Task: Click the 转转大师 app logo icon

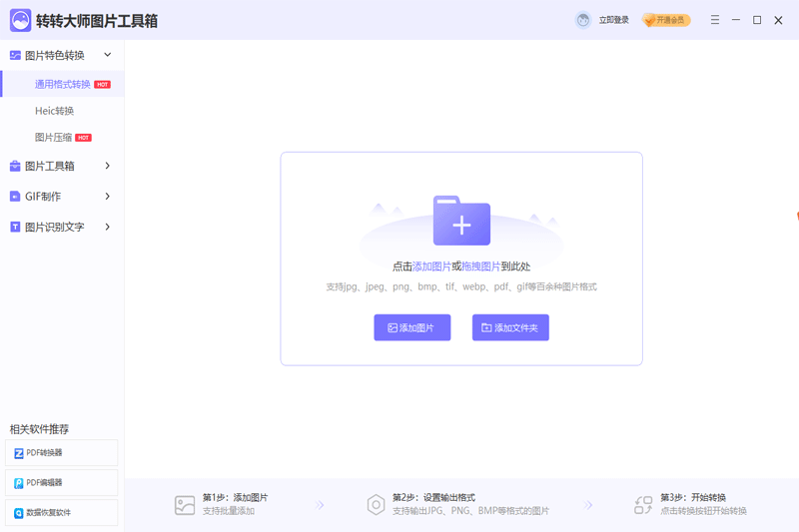Action: tap(20, 20)
